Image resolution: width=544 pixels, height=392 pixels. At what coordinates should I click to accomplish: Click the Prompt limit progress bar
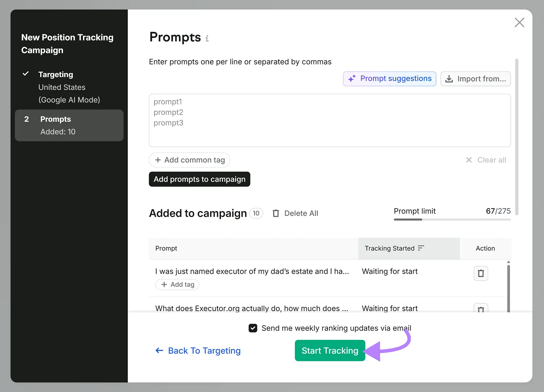[x=452, y=220]
